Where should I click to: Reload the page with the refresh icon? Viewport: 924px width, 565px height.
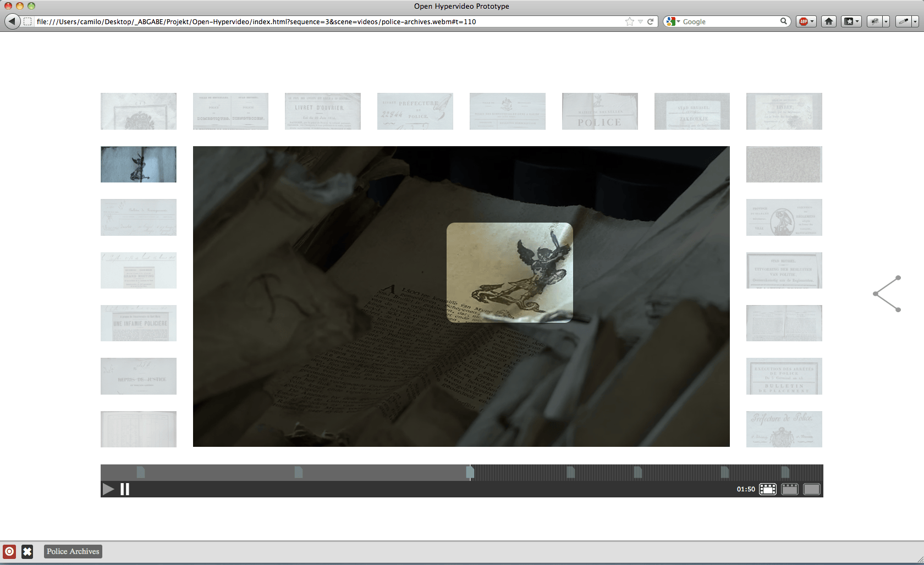point(650,21)
